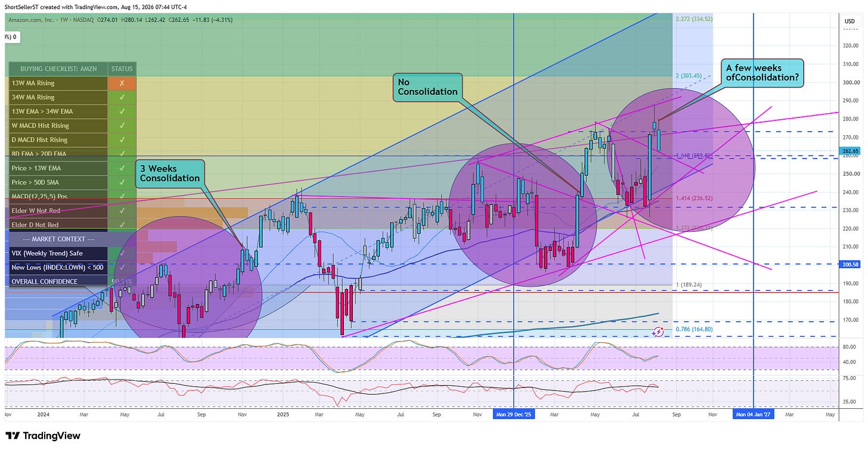Click the 'Elder D Not Red' row

click(58, 225)
